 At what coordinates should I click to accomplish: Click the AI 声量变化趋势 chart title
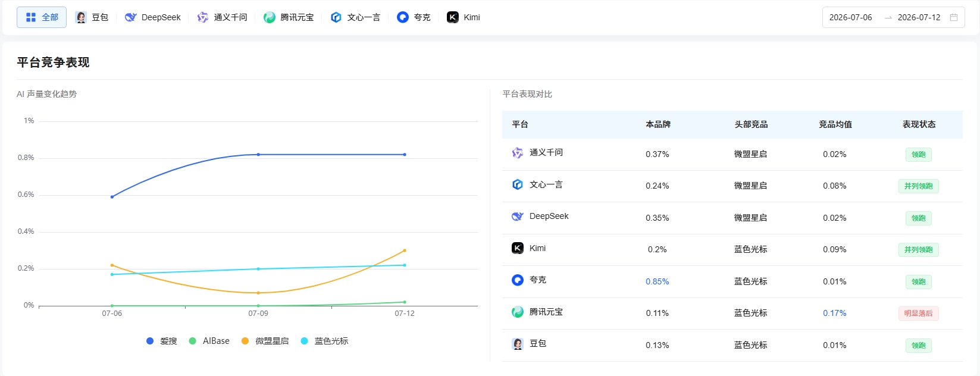tap(46, 94)
